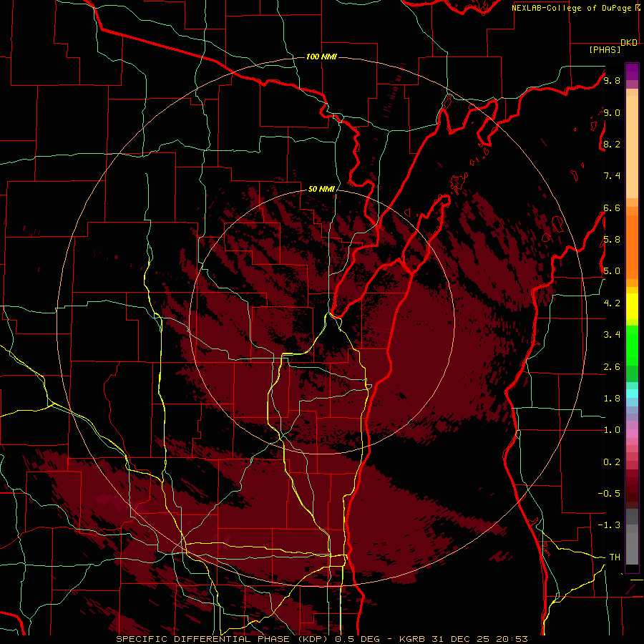Click the 0.2 scale value
The width and height of the screenshot is (644, 644).
coord(612,462)
